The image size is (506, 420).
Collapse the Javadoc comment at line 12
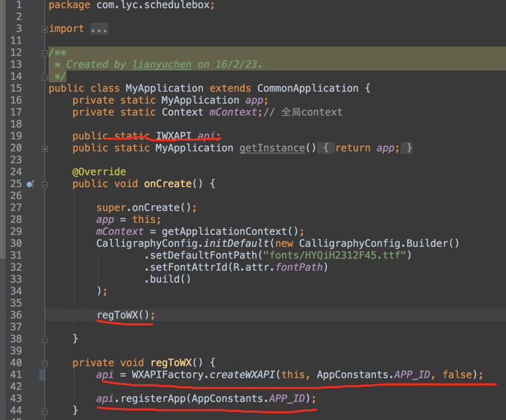point(45,53)
